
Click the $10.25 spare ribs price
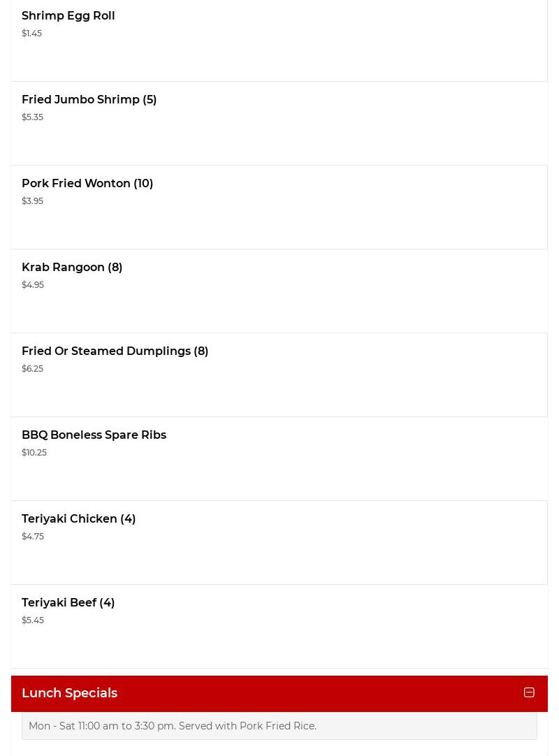click(34, 452)
